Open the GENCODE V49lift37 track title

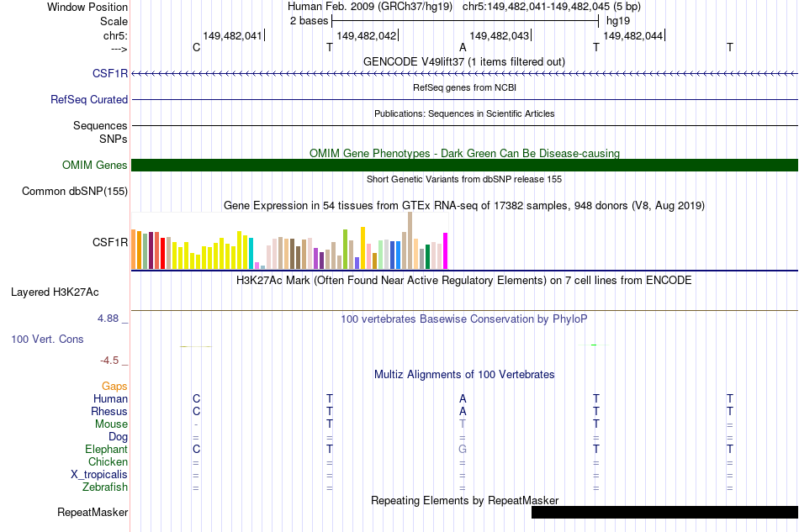coord(464,61)
